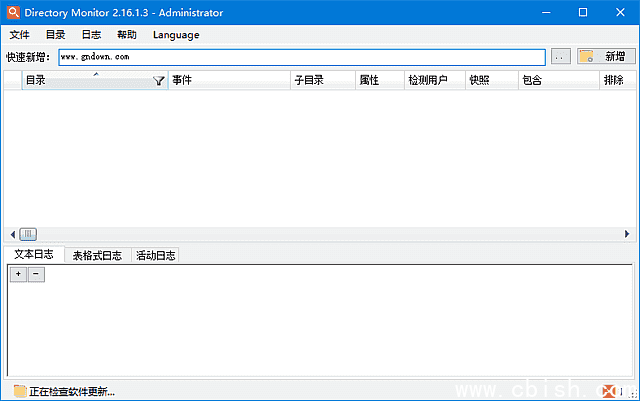The height and width of the screenshot is (401, 640).
Task: Click the 检测用户 column header
Action: [435, 80]
